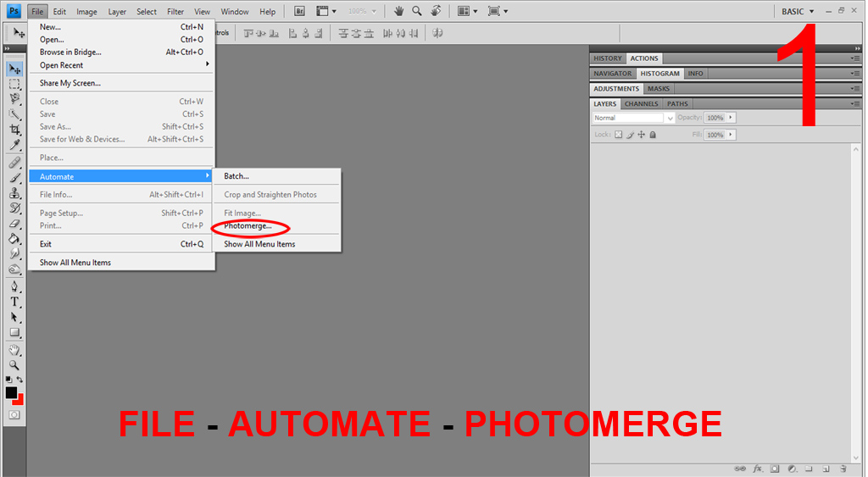The height and width of the screenshot is (477, 868).
Task: Select the Crop tool
Action: tap(14, 130)
